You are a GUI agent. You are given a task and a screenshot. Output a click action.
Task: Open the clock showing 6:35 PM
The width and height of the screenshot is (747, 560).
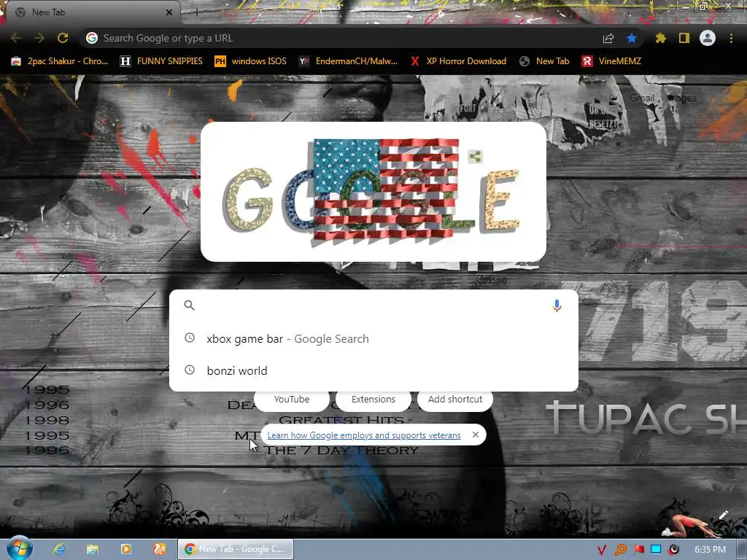710,550
